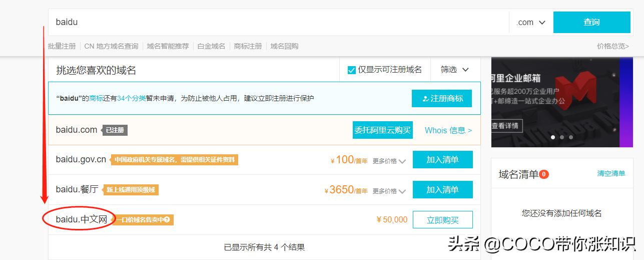The height and width of the screenshot is (260, 644).
Task: Go to 域名智能推荐
Action: pos(168,46)
